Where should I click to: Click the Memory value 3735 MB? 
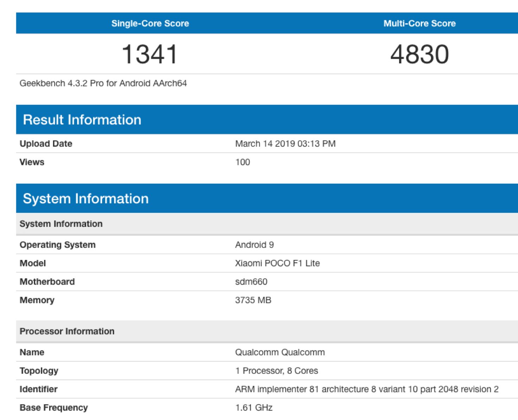253,300
